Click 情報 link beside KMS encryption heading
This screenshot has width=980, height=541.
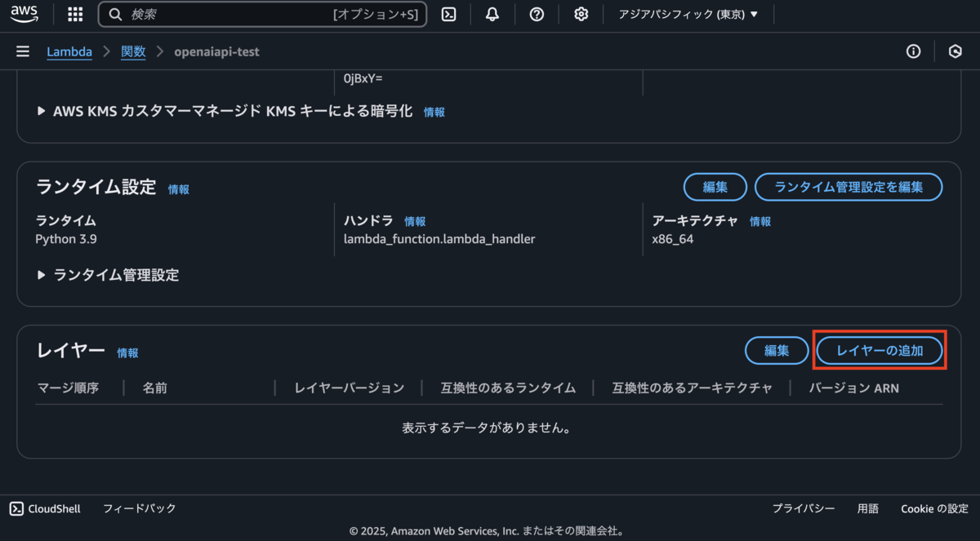pos(434,113)
